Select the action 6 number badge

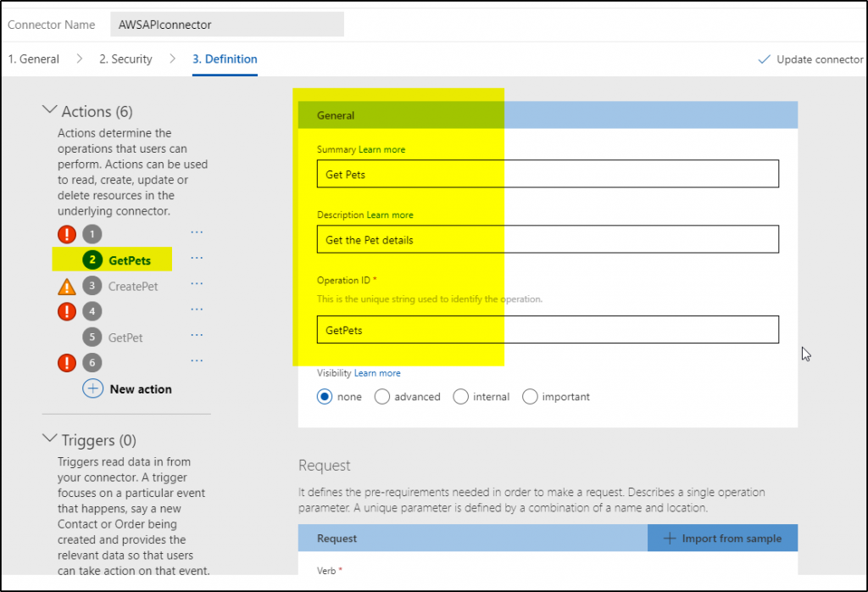click(92, 363)
